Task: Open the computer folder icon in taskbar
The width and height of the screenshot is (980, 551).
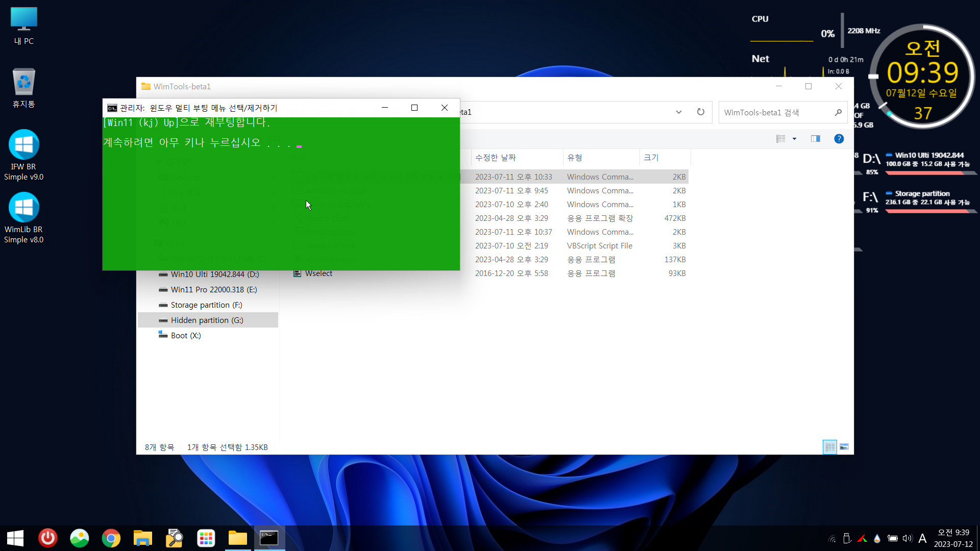Action: tap(143, 538)
